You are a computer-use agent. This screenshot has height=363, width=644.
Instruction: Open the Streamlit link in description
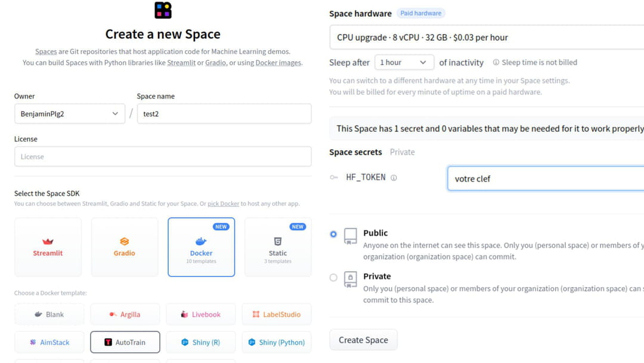pyautogui.click(x=181, y=63)
